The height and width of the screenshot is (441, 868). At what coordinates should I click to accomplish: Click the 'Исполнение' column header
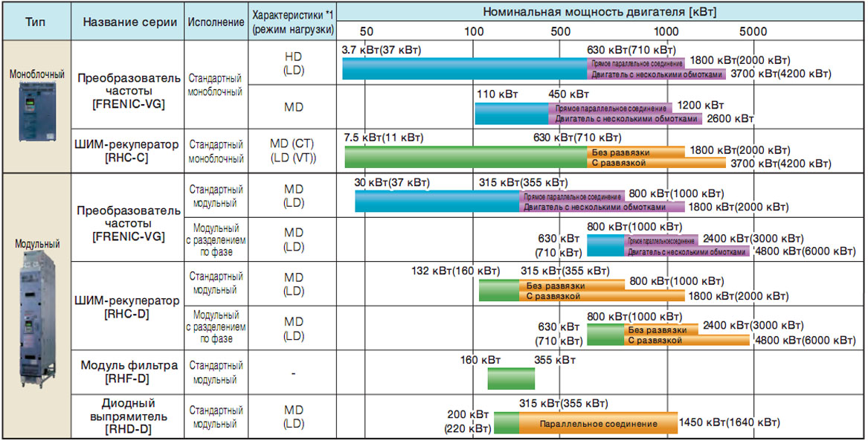tap(216, 23)
